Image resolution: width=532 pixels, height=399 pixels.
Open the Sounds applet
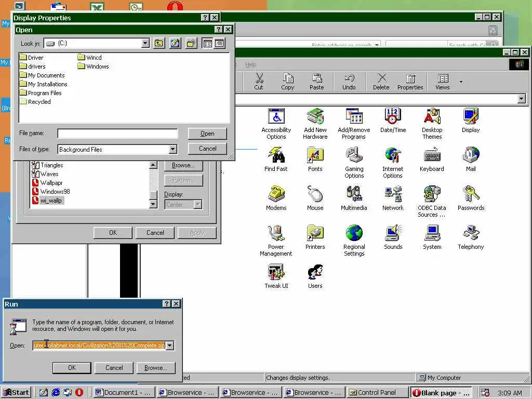(x=393, y=237)
